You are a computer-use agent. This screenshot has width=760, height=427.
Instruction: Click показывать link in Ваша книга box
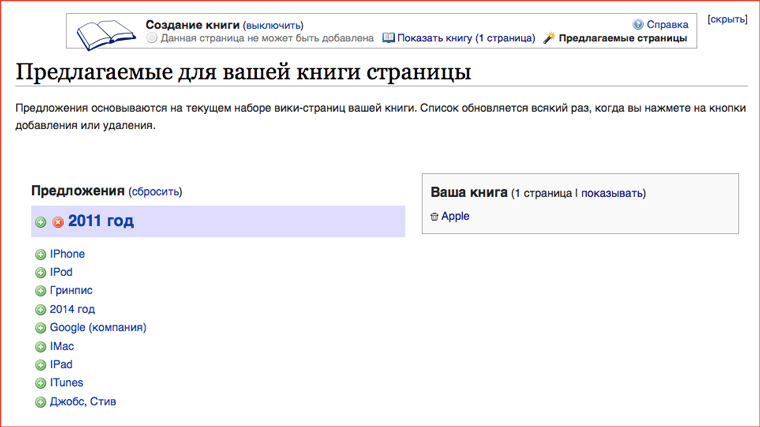tap(612, 193)
